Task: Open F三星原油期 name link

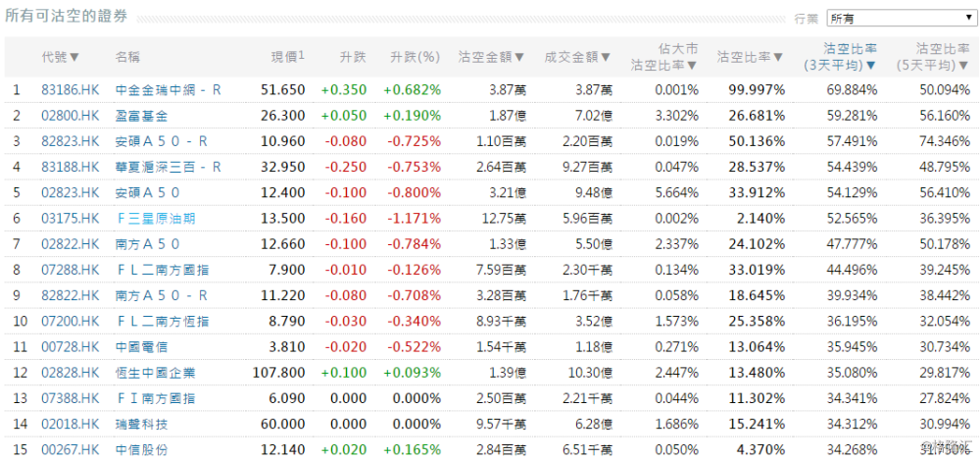Action: (156, 219)
